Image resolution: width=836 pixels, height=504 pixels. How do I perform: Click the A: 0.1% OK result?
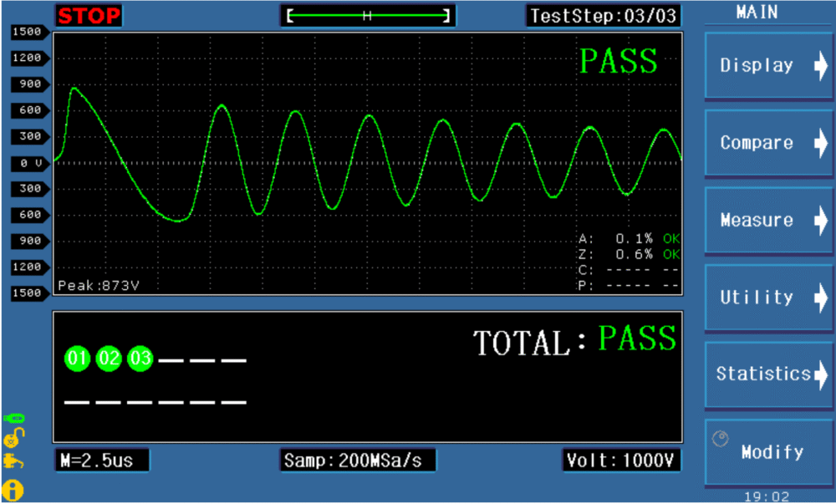630,239
